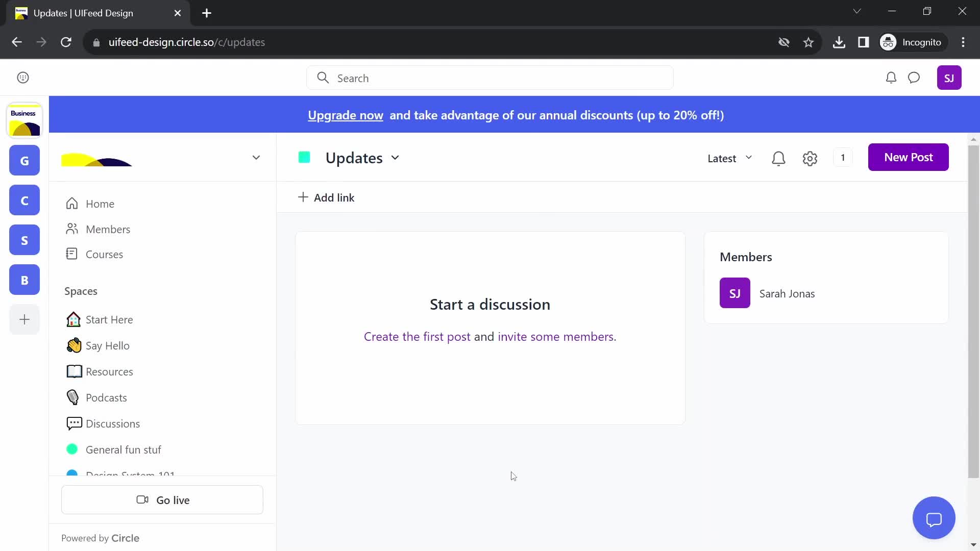This screenshot has height=551, width=980.
Task: Click the Create the first post link
Action: point(416,336)
